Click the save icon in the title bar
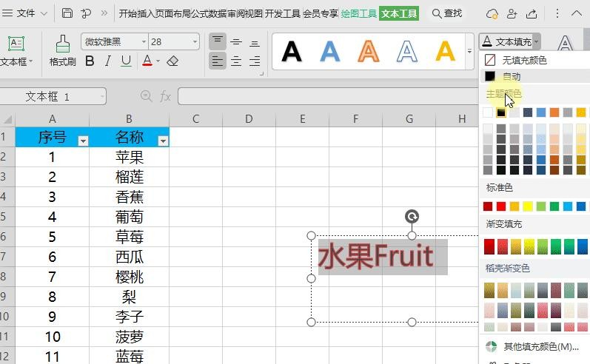Image resolution: width=590 pixels, height=364 pixels. point(67,13)
